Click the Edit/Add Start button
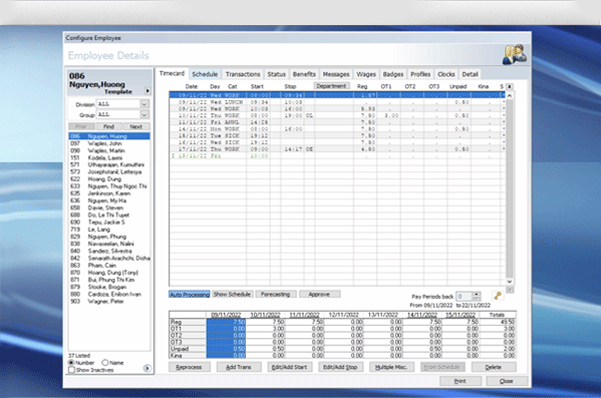The height and width of the screenshot is (398, 601). pos(289,367)
